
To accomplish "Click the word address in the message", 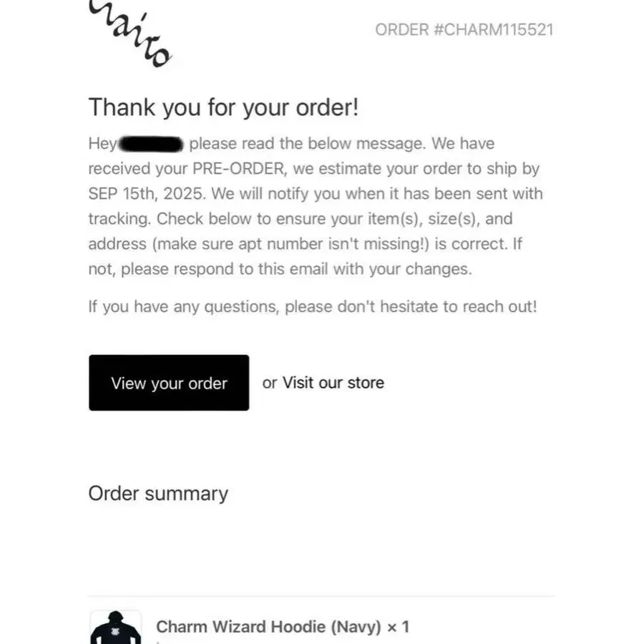I will [x=117, y=244].
